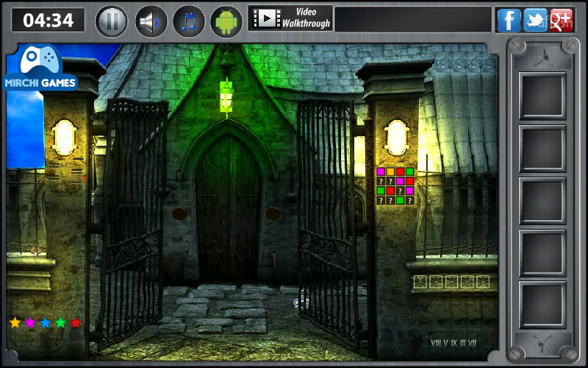
Task: Click the Mirchi Games logo
Action: [40, 68]
